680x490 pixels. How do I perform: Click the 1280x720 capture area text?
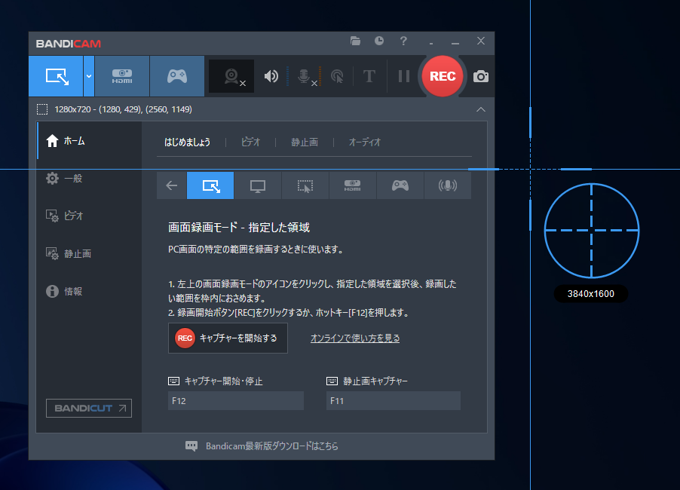tap(123, 109)
